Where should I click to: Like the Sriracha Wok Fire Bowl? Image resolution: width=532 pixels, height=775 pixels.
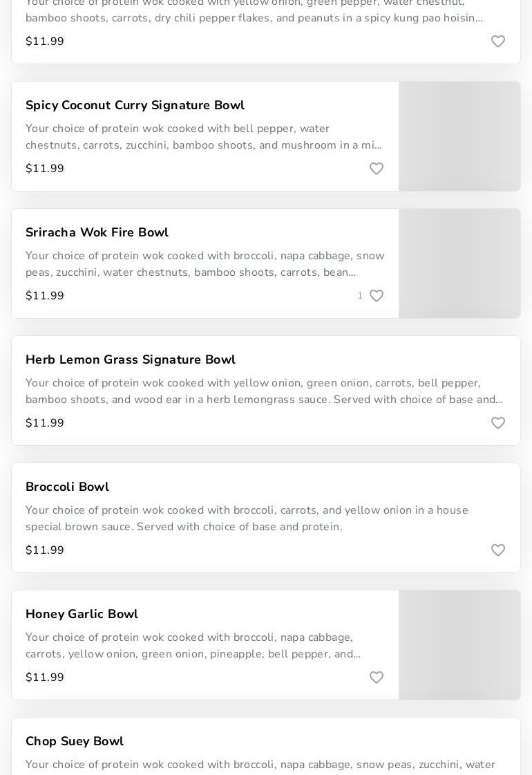377,296
